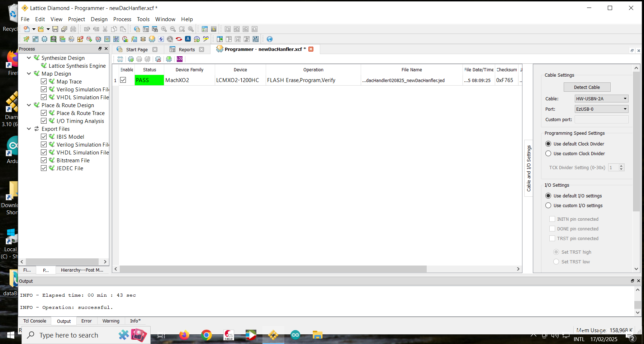Collapse the Place & Route Design node
644x344 pixels.
coord(29,105)
